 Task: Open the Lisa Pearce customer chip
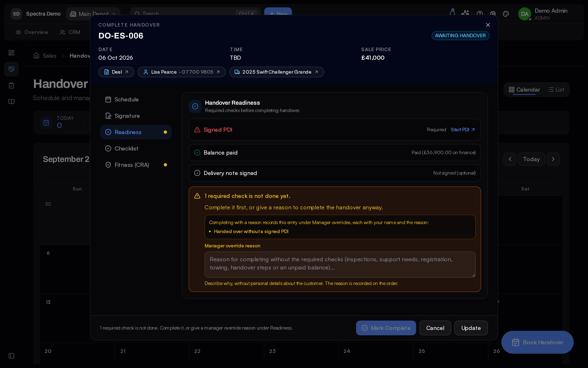pyautogui.click(x=182, y=72)
